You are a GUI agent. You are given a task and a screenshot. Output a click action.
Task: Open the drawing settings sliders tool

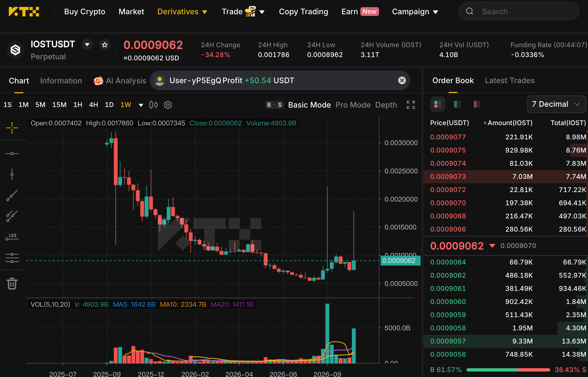click(12, 258)
